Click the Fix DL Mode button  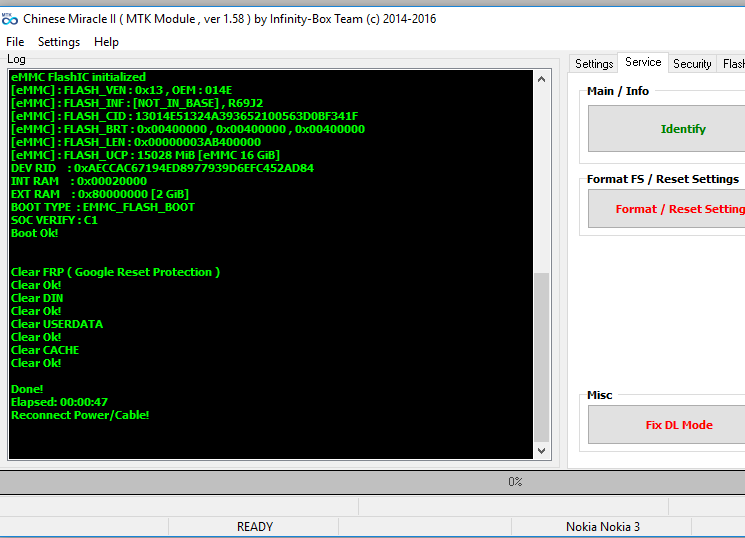tap(667, 424)
